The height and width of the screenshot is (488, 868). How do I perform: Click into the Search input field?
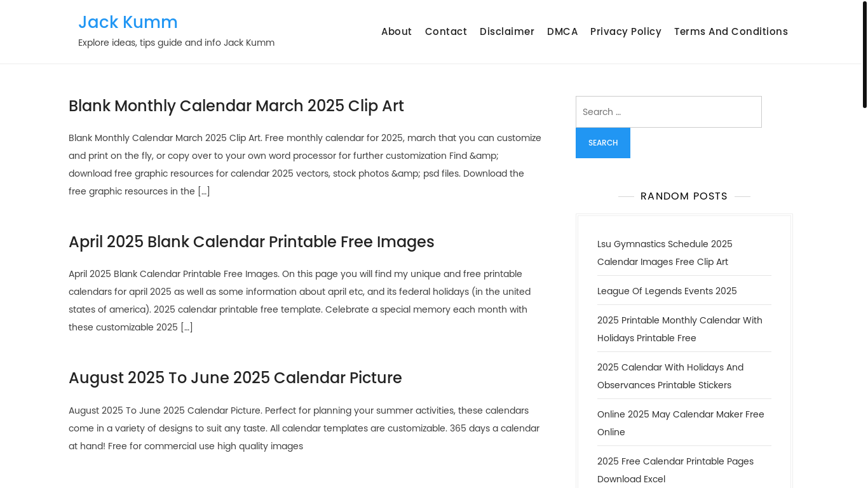668,112
